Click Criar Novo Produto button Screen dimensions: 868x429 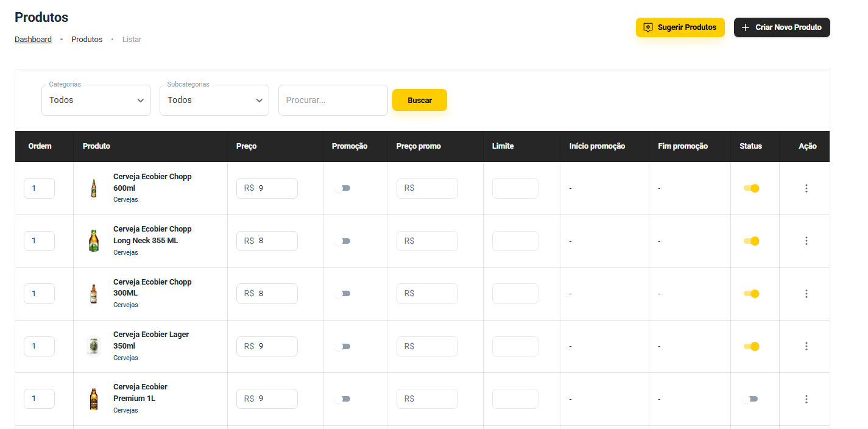[x=782, y=27]
